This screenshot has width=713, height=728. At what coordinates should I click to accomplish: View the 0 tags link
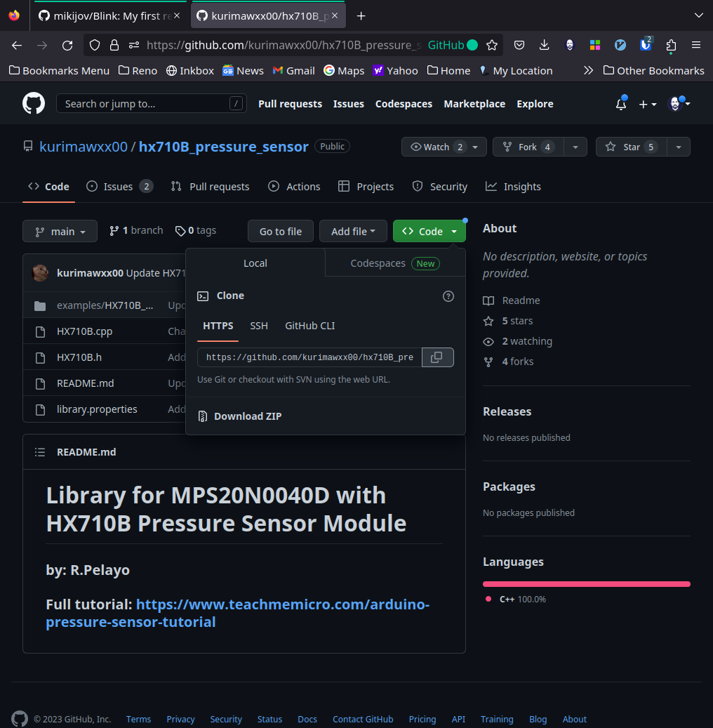click(x=195, y=230)
